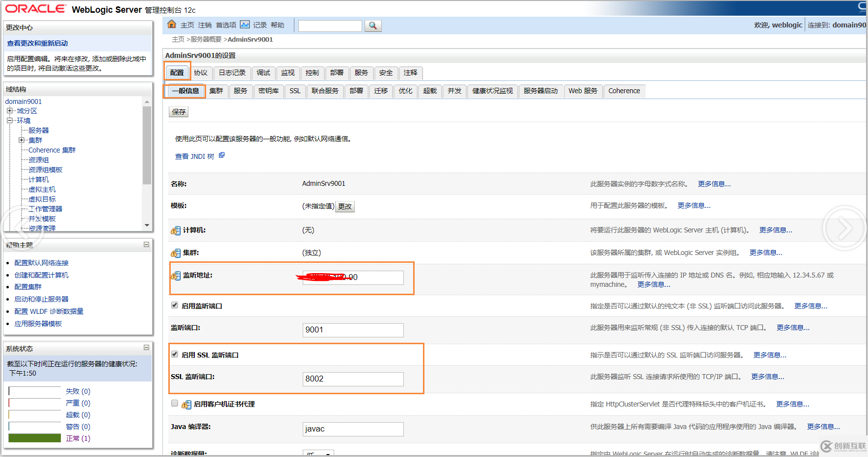
Task: Click 服务器概要 in the breadcrumb
Action: tap(206, 39)
